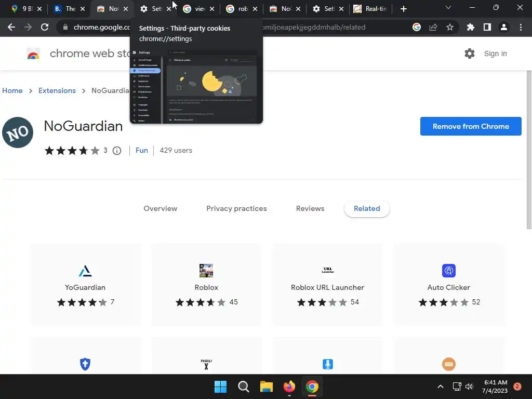This screenshot has width=532, height=399.
Task: Open File Explorer from taskbar
Action: pos(267,387)
